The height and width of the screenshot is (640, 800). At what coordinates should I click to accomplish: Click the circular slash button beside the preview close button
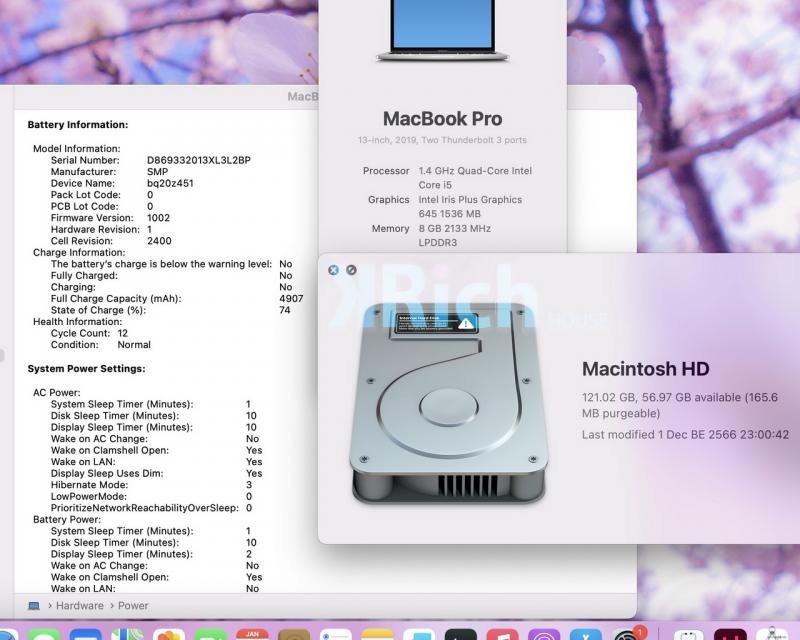351,270
